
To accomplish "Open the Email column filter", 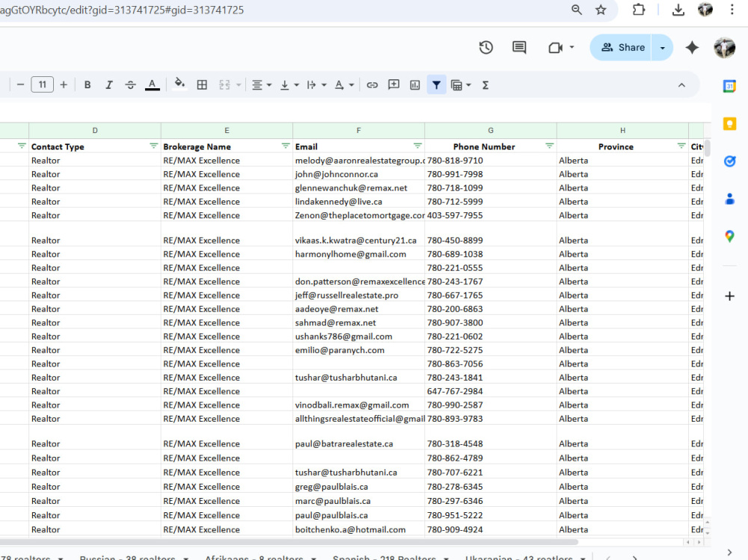I will [x=418, y=146].
